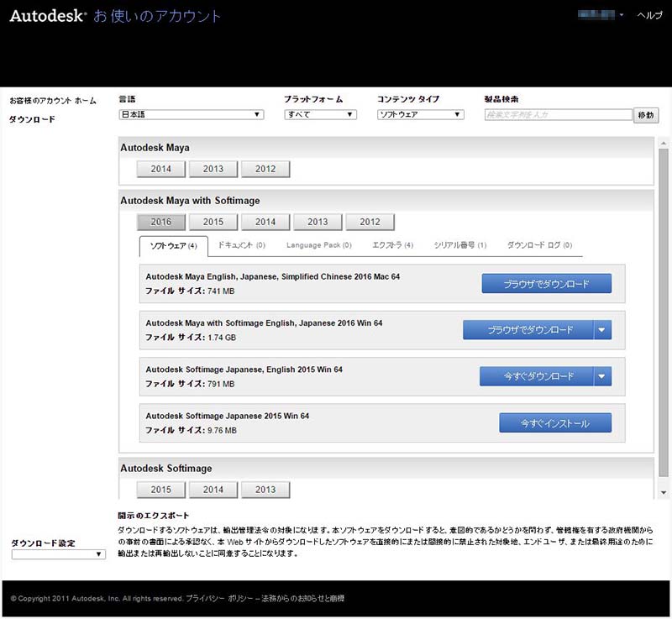672x619 pixels.
Task: Switch to the ドキュメント (0) tab
Action: click(x=242, y=245)
